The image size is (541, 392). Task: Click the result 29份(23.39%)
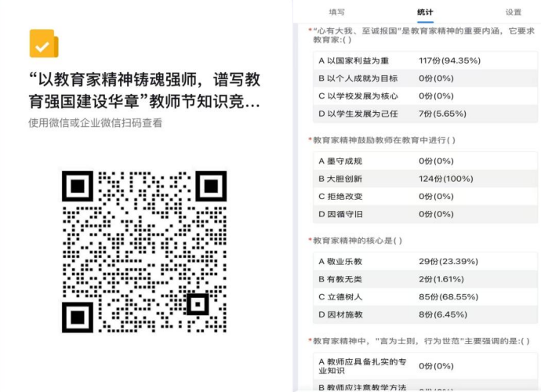click(x=448, y=262)
